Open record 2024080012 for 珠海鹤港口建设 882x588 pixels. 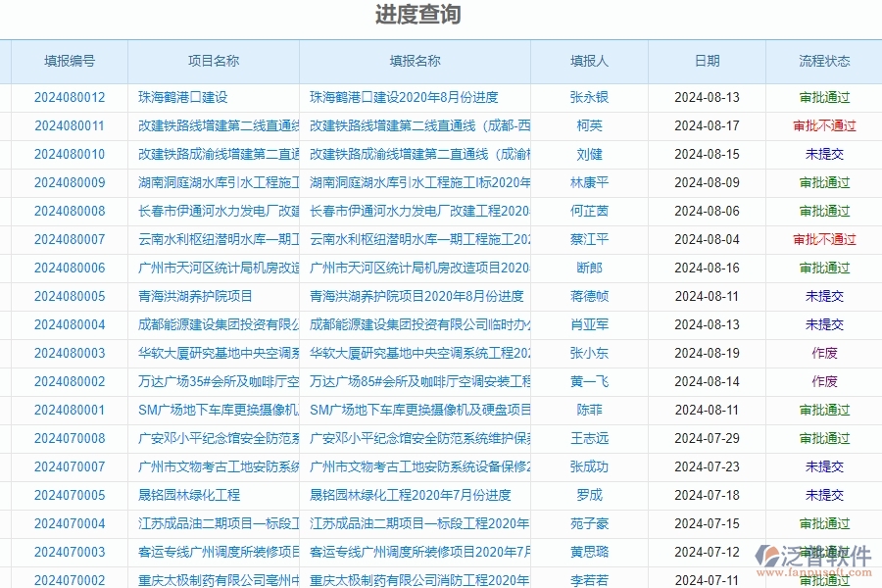pyautogui.click(x=66, y=97)
